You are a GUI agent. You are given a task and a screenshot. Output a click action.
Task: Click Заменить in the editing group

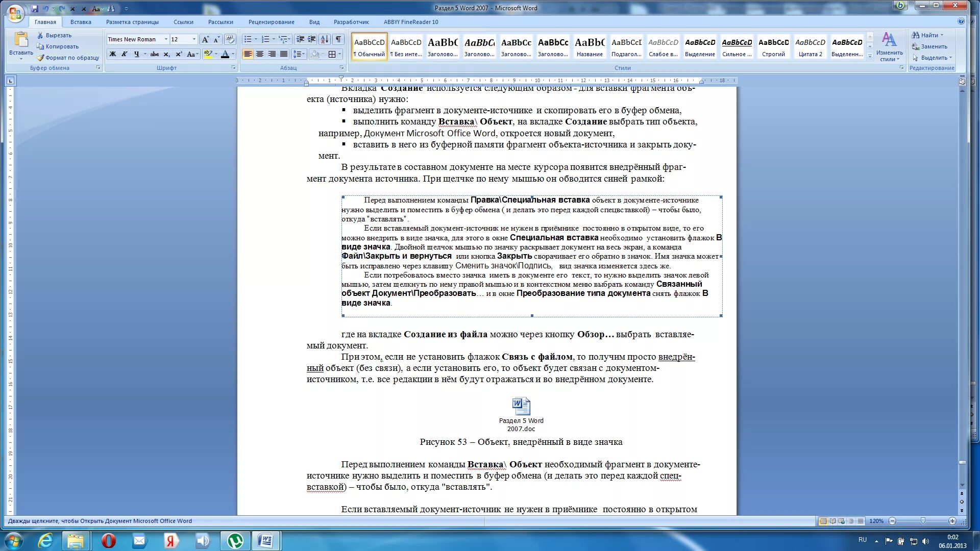click(x=930, y=46)
